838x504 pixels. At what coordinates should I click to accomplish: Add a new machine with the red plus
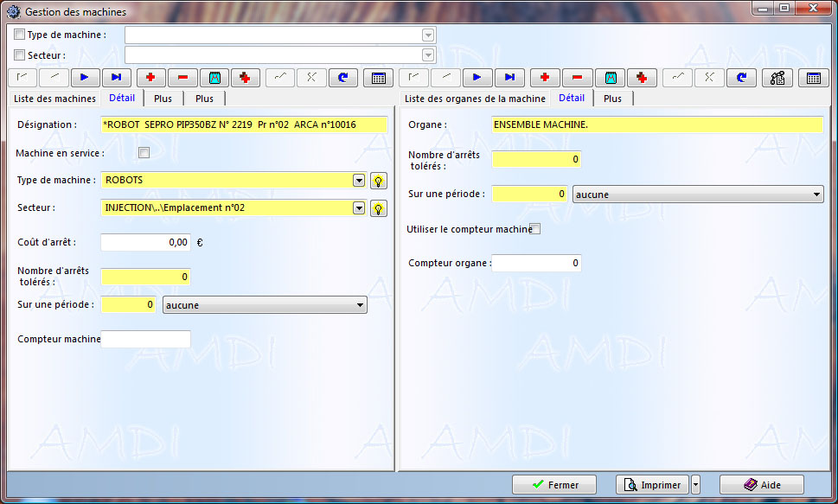(x=150, y=78)
